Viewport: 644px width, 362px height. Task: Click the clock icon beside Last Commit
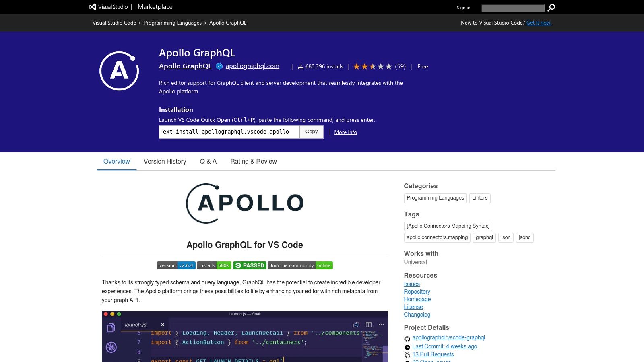click(407, 346)
